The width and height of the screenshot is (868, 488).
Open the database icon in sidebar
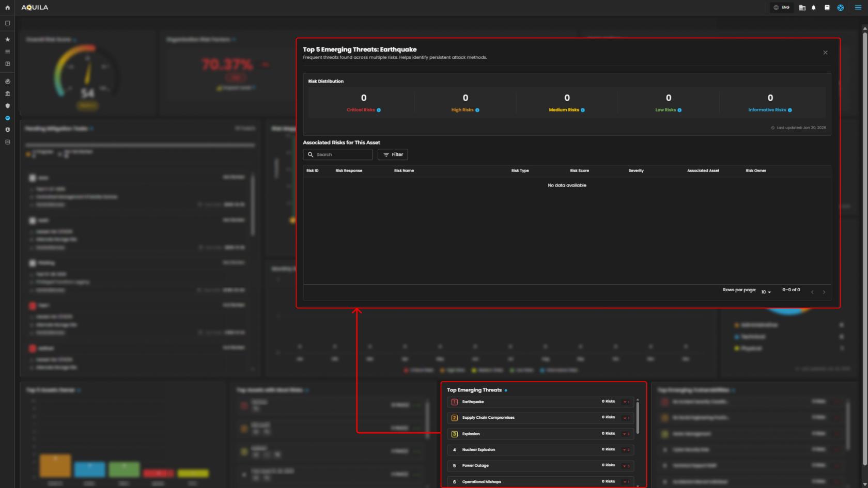pos(7,142)
